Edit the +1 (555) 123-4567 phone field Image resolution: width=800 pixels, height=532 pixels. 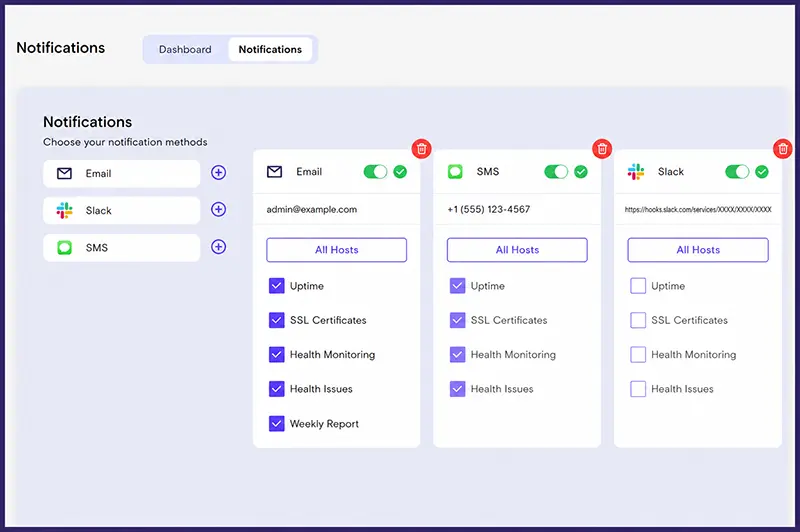517,209
